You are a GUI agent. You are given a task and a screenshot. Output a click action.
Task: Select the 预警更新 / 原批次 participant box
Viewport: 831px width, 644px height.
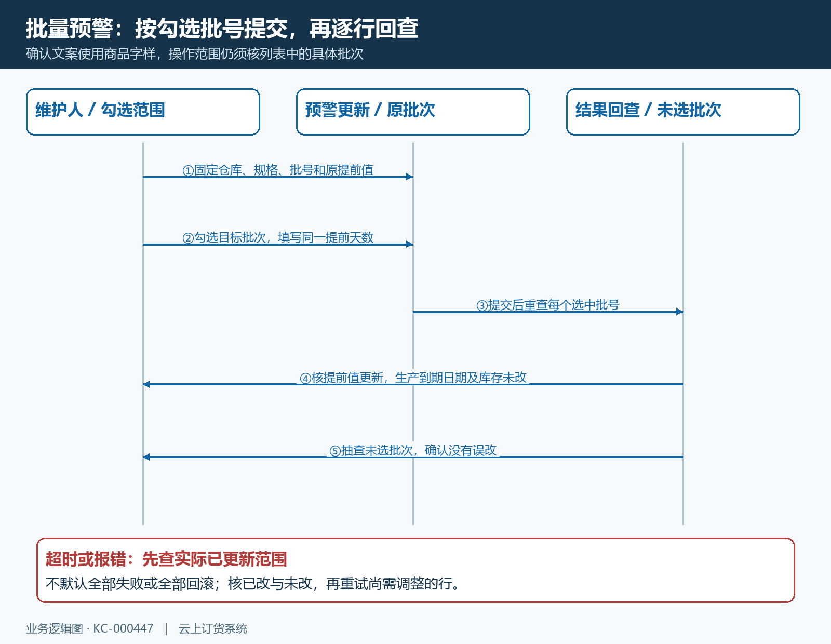tap(413, 112)
